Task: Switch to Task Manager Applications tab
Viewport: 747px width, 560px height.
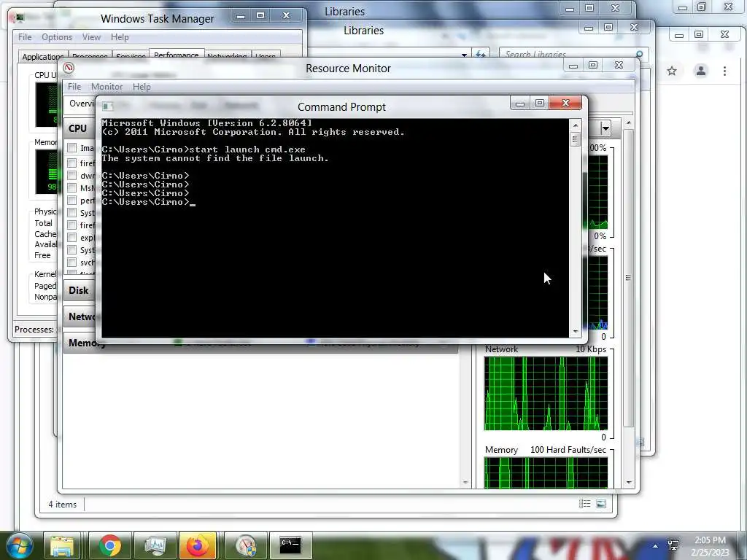Action: pos(43,56)
